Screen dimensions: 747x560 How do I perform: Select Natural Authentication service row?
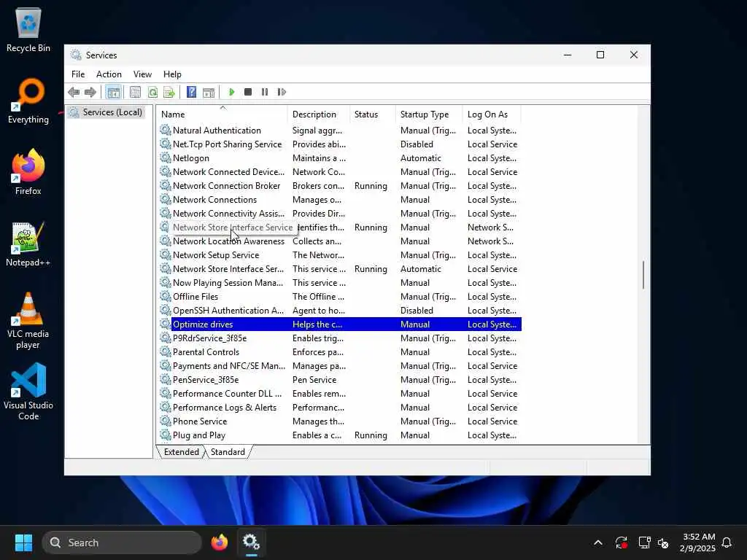coord(340,130)
